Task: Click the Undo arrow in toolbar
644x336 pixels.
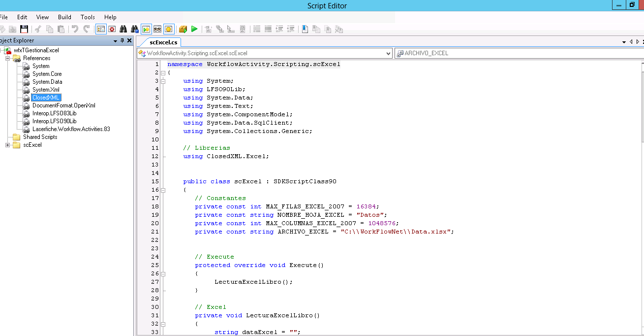Action: 75,30
